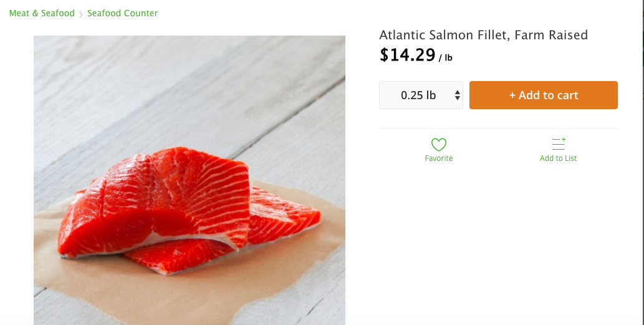Click the up arrow of the quantity selector
The height and width of the screenshot is (325, 644).
click(x=458, y=92)
